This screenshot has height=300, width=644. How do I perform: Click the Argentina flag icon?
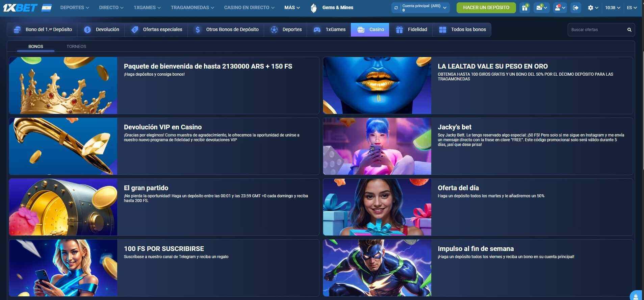pos(47,7)
